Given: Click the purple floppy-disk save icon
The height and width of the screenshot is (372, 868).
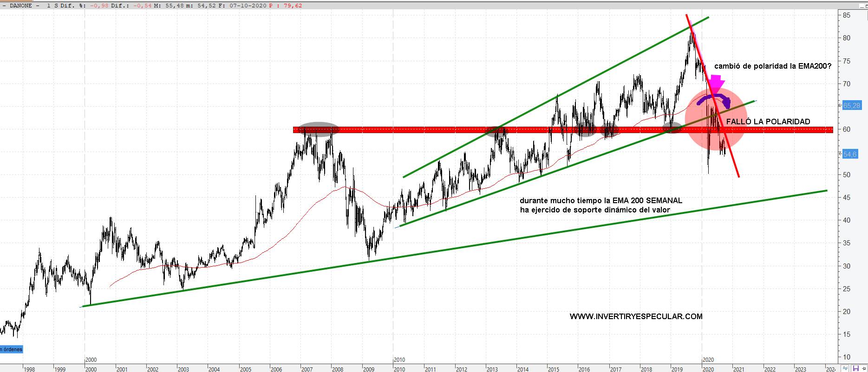Looking at the screenshot, I should coord(855,368).
